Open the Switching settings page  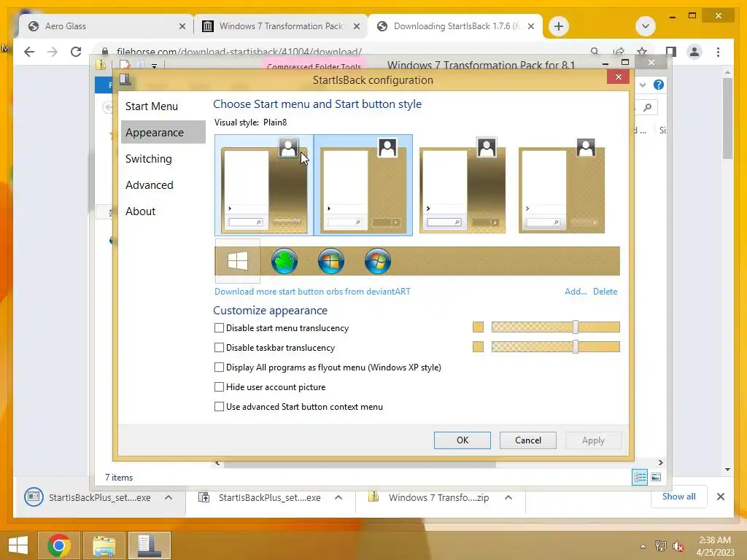[149, 158]
